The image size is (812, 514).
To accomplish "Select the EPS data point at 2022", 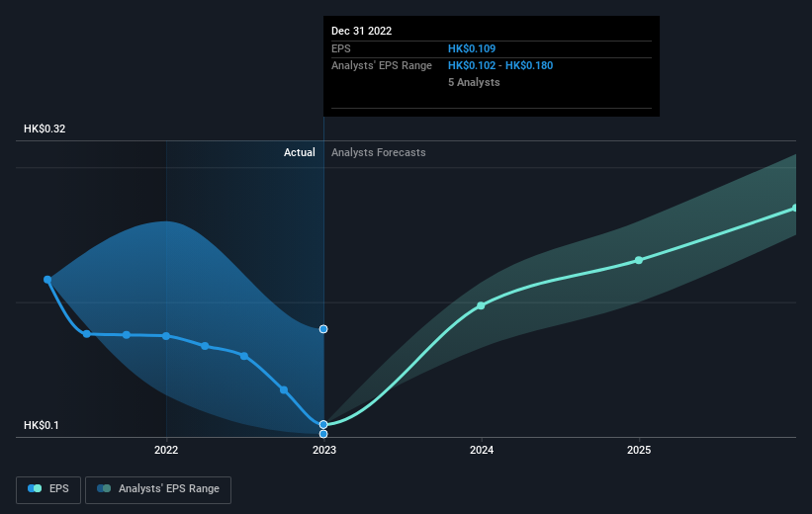I will tap(166, 336).
